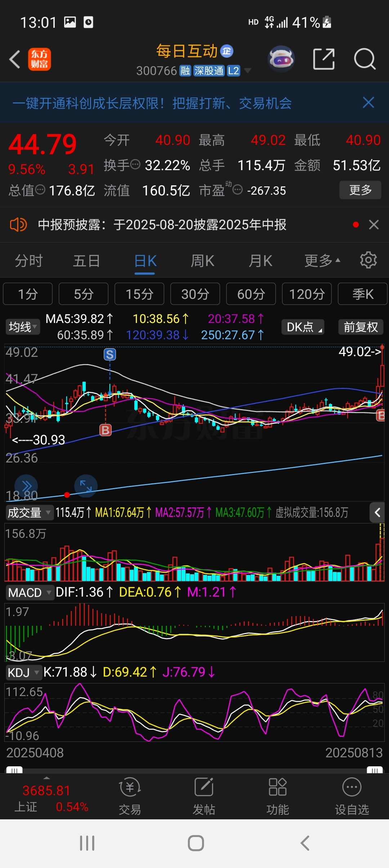
Task: Open 中报预披露 announcement text
Action: [162, 225]
